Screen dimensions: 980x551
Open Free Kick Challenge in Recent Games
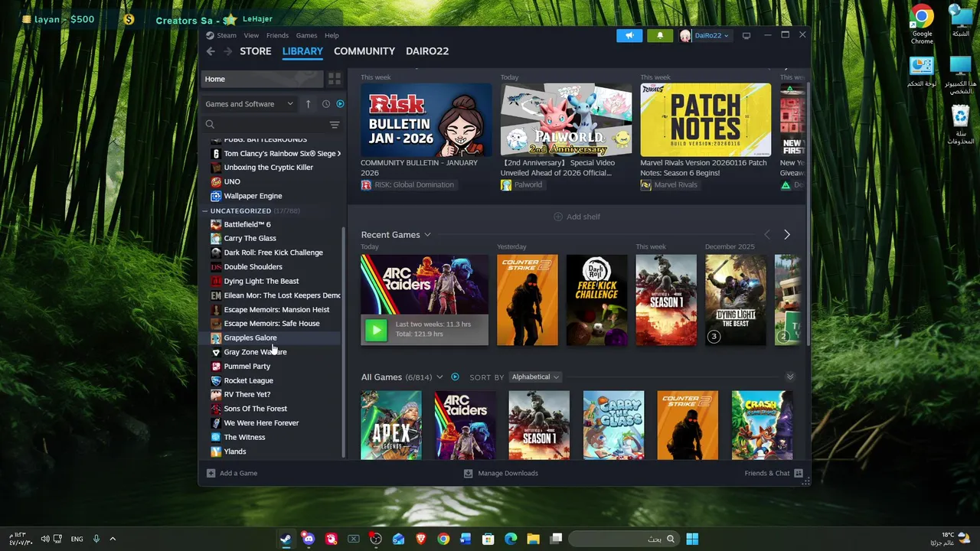tap(596, 300)
